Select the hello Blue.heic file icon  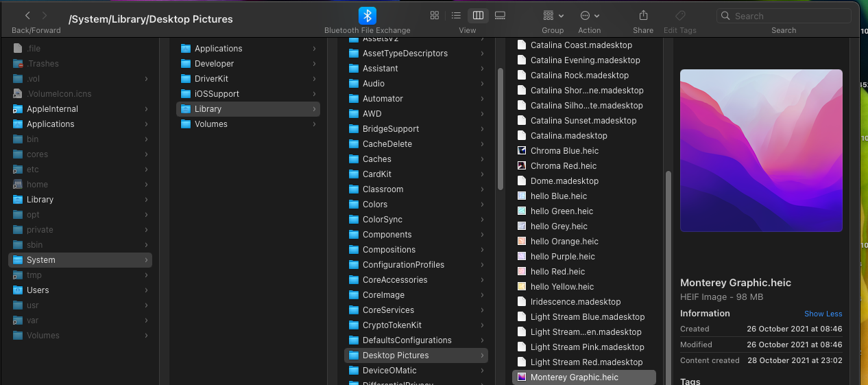[x=522, y=196]
